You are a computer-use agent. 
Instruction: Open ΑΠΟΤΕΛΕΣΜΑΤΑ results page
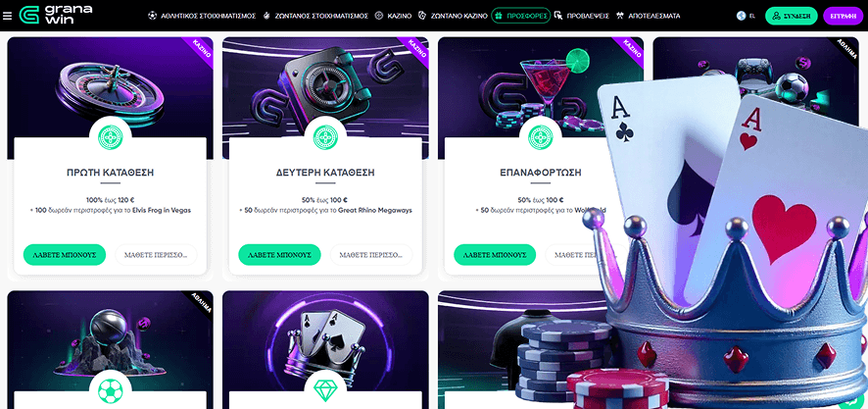point(649,16)
